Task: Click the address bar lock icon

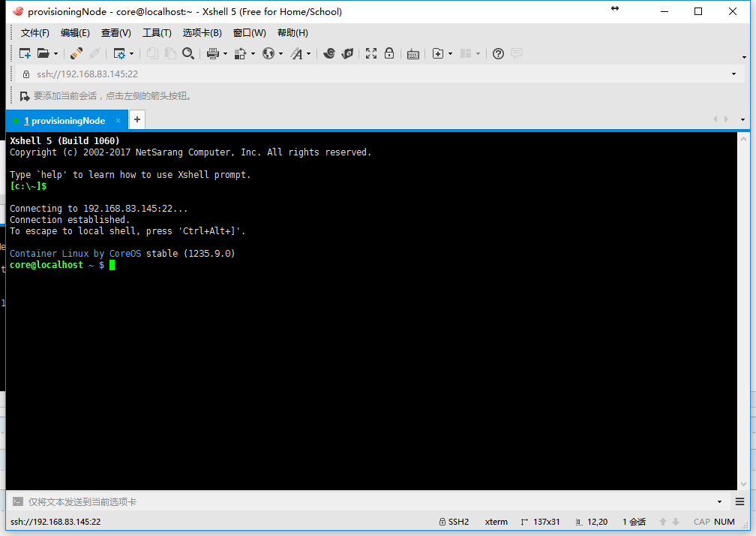Action: click(x=26, y=74)
